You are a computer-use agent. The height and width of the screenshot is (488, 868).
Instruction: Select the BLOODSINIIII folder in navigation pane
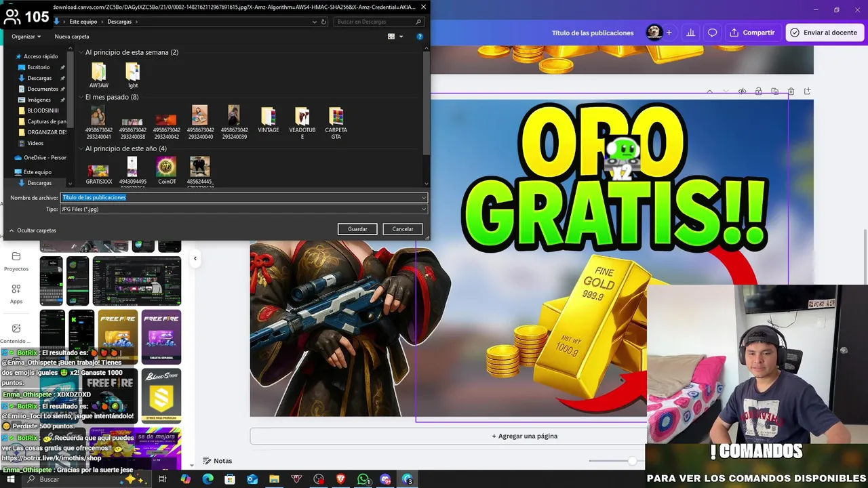click(x=38, y=110)
